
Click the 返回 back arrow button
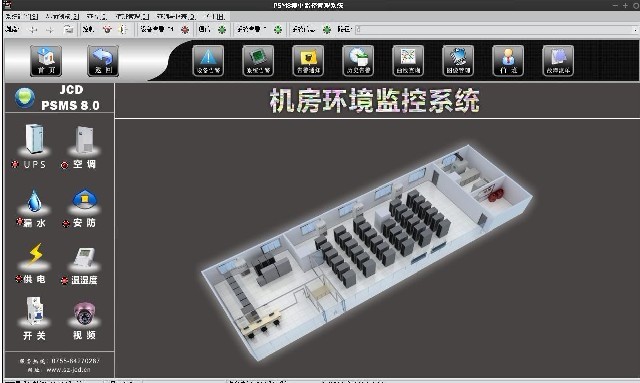point(103,61)
